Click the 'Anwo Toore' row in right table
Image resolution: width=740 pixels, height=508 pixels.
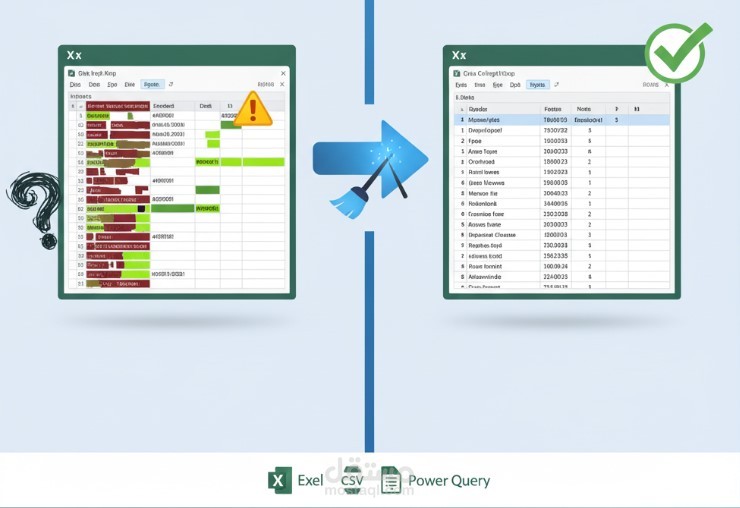point(562,152)
